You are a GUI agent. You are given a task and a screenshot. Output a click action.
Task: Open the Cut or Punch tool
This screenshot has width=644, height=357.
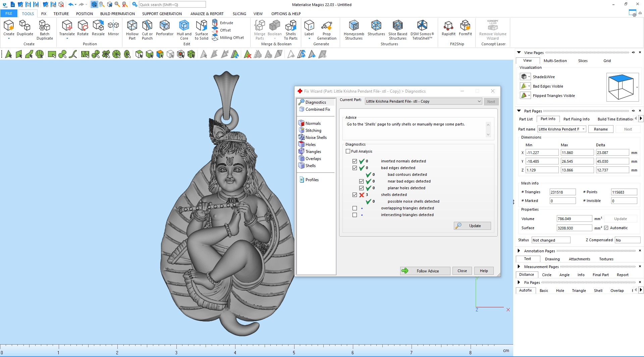pos(147,30)
